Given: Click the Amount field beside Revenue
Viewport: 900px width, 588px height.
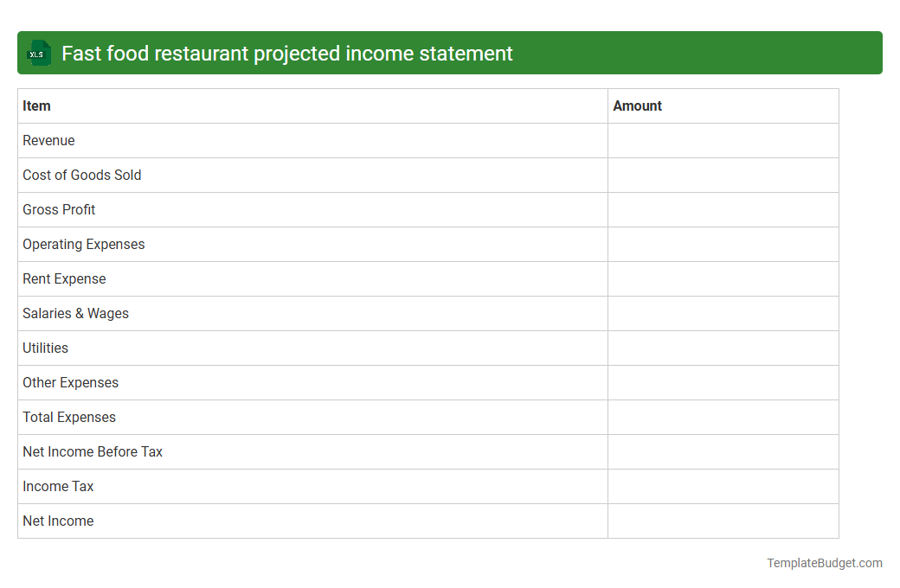Looking at the screenshot, I should point(723,140).
